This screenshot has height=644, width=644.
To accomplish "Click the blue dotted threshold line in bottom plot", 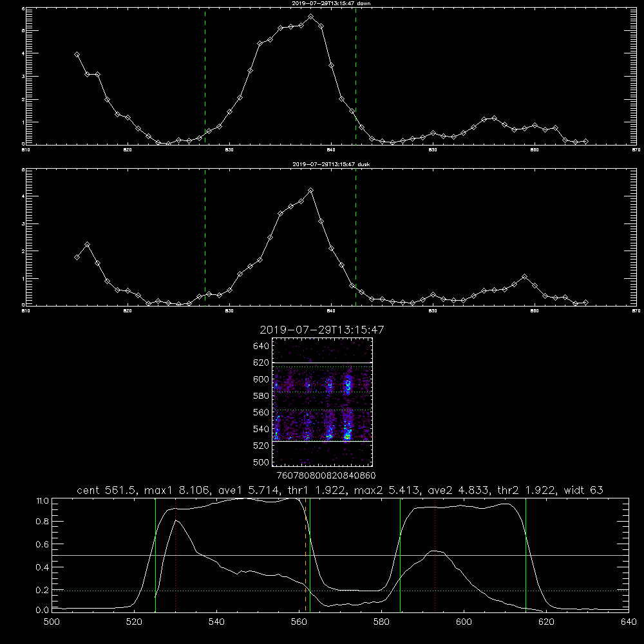I will (x=340, y=591).
